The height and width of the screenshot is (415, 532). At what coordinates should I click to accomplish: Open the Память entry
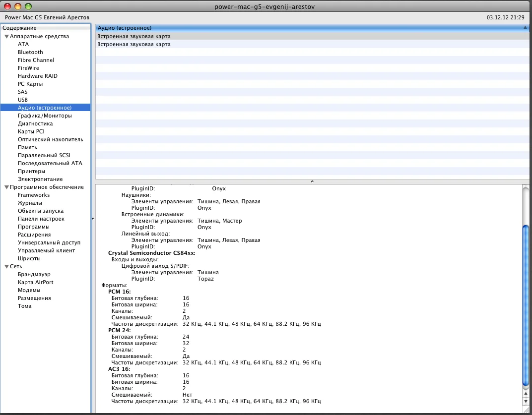tap(27, 147)
